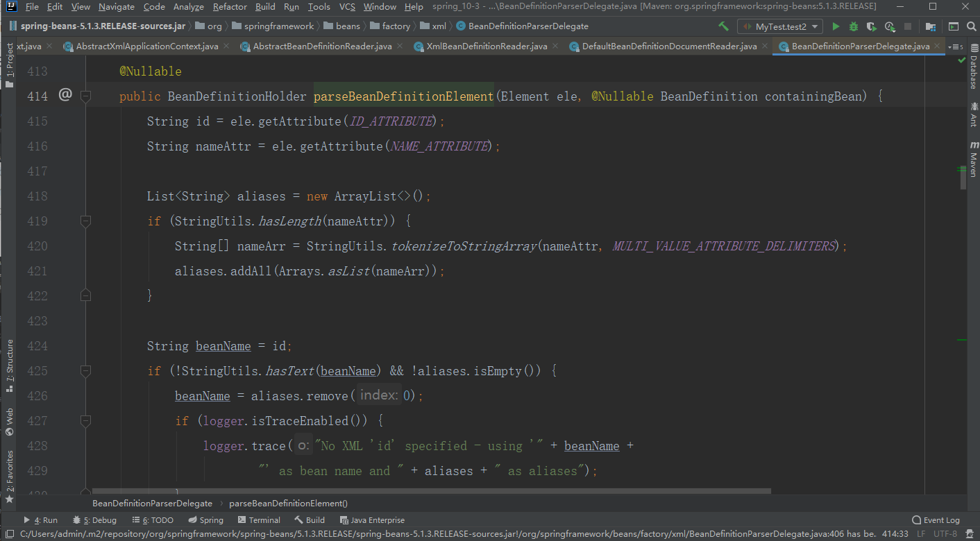980x541 pixels.
Task: Open the Navigate menu
Action: point(117,6)
